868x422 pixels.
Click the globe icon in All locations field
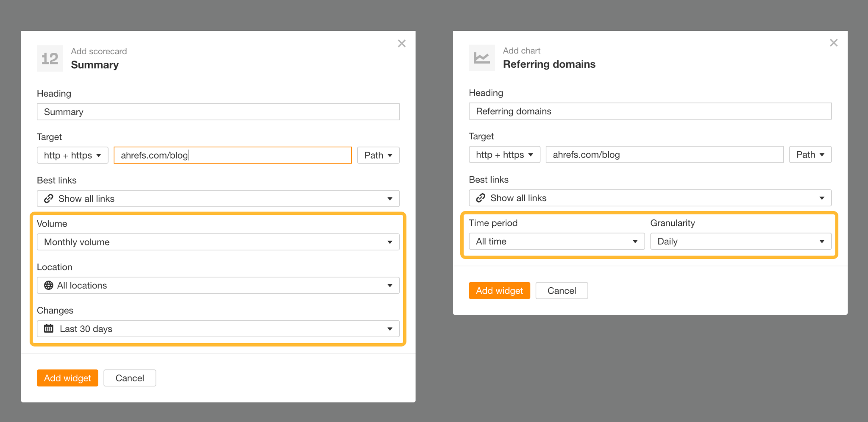click(49, 286)
